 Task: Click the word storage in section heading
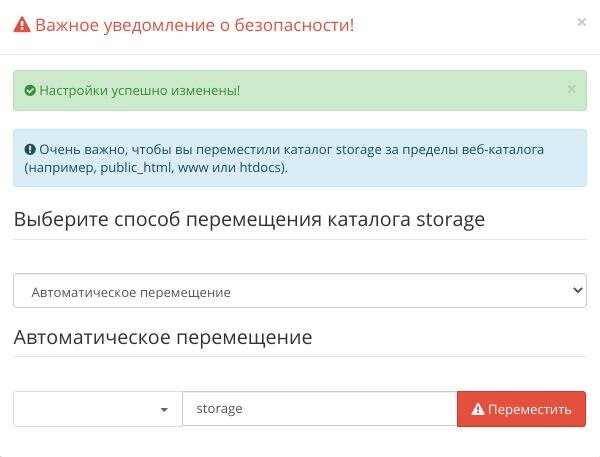coord(450,220)
